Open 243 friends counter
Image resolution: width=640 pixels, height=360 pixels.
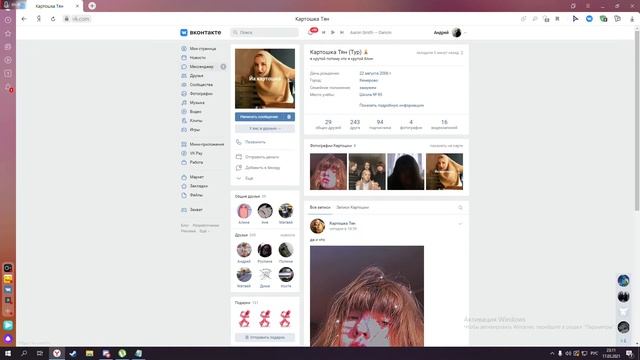pos(355,124)
